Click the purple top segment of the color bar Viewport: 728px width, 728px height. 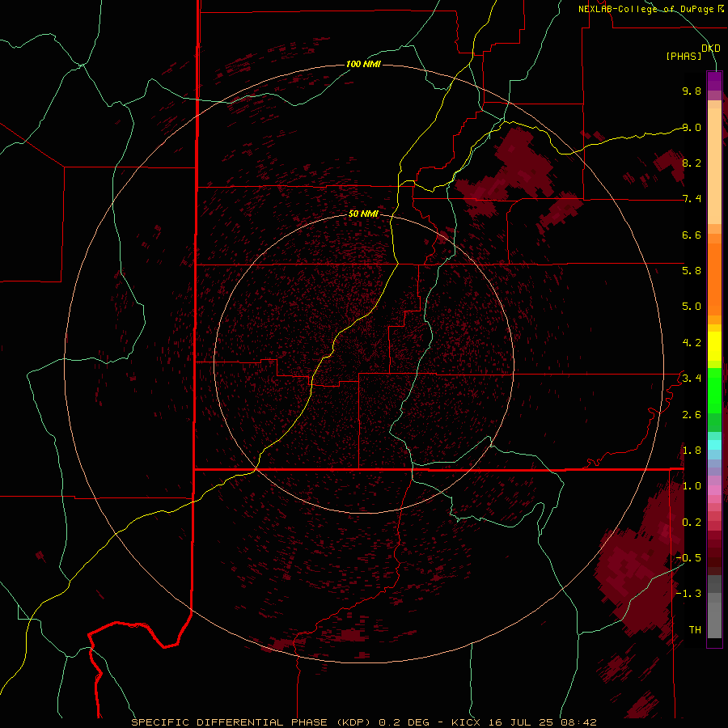[714, 81]
